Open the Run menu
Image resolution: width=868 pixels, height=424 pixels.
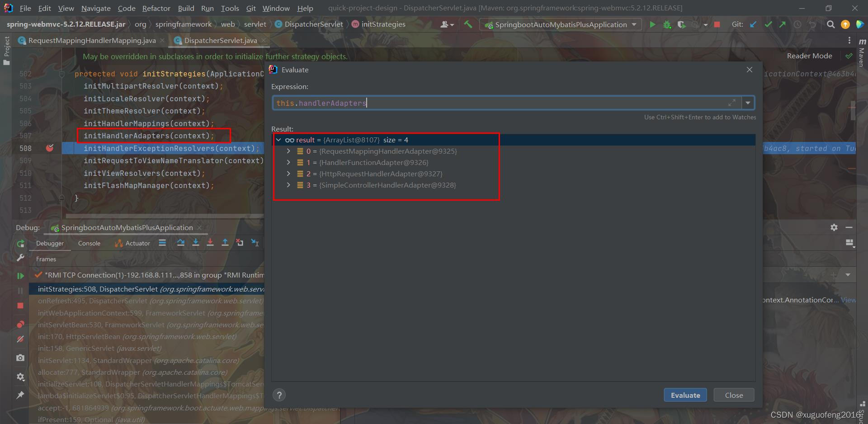(x=208, y=8)
